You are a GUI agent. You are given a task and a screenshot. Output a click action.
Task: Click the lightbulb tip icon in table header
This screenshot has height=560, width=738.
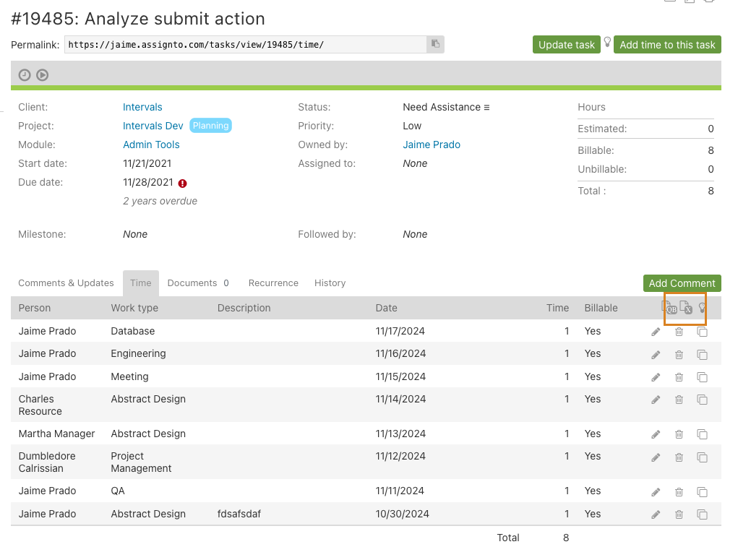(702, 308)
